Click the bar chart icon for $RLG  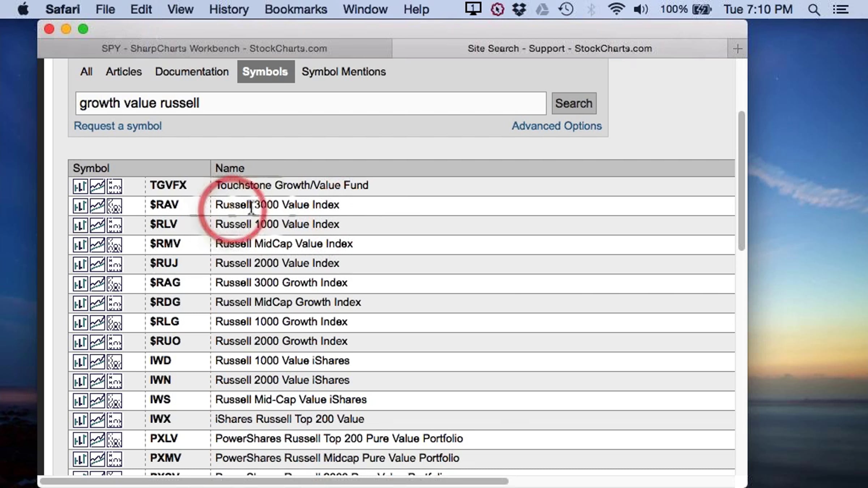(x=80, y=323)
